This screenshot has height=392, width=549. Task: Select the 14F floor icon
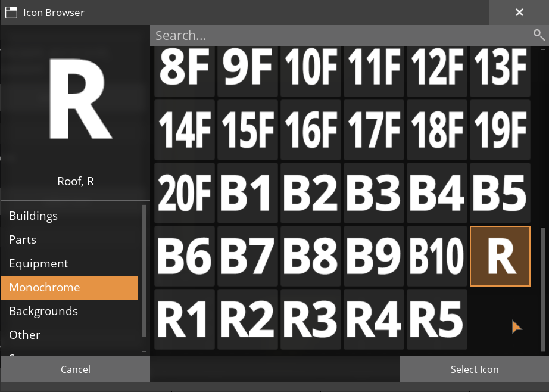185,130
